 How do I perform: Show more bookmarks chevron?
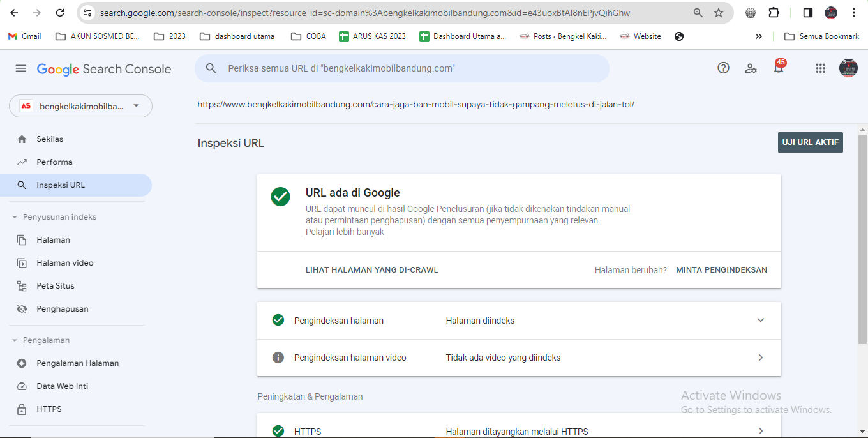(758, 36)
